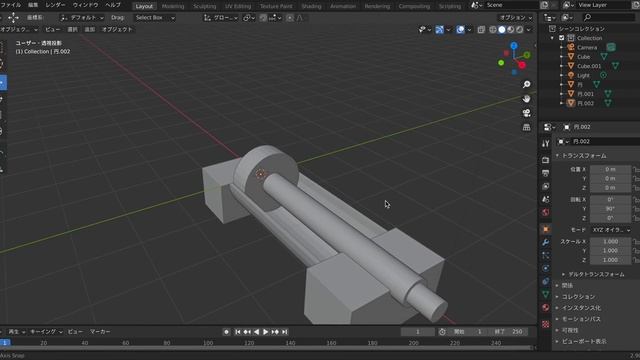Open the Texture properties tab (checker icon)
640x360 pixels.
click(546, 324)
